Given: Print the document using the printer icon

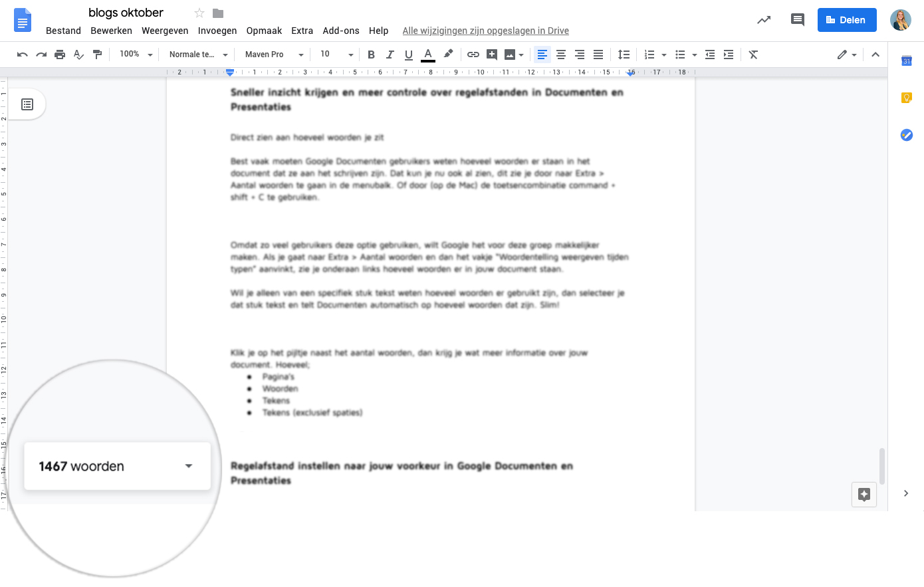Looking at the screenshot, I should [x=60, y=55].
